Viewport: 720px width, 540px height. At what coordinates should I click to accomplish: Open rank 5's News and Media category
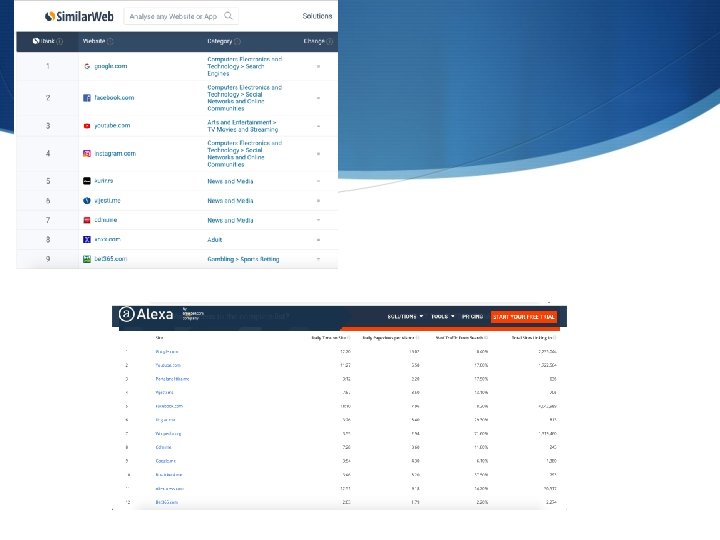(230, 181)
